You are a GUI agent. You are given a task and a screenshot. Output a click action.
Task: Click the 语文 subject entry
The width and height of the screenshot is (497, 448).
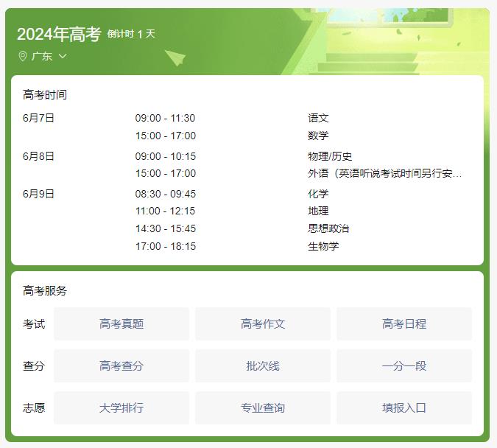tap(318, 118)
